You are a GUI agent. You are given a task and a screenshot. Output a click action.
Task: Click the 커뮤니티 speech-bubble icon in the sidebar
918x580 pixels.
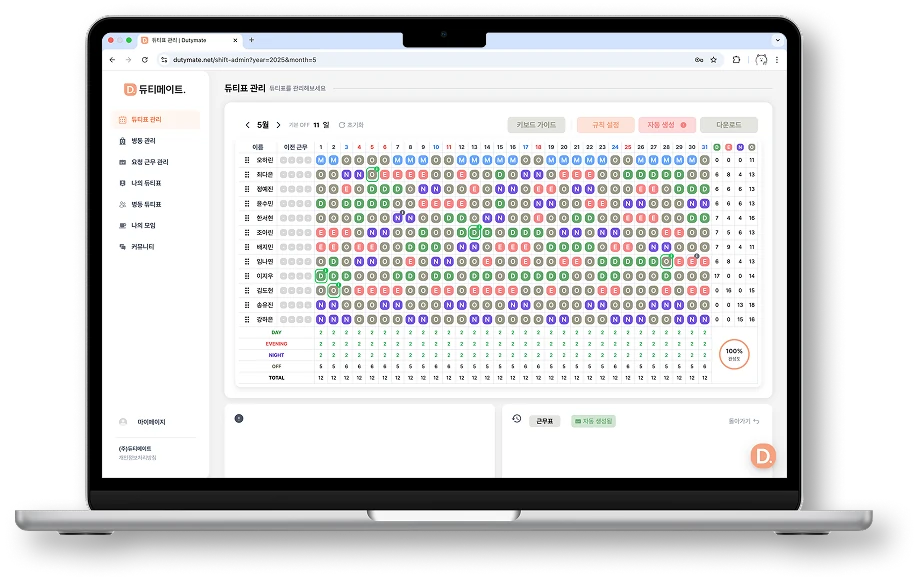(122, 247)
